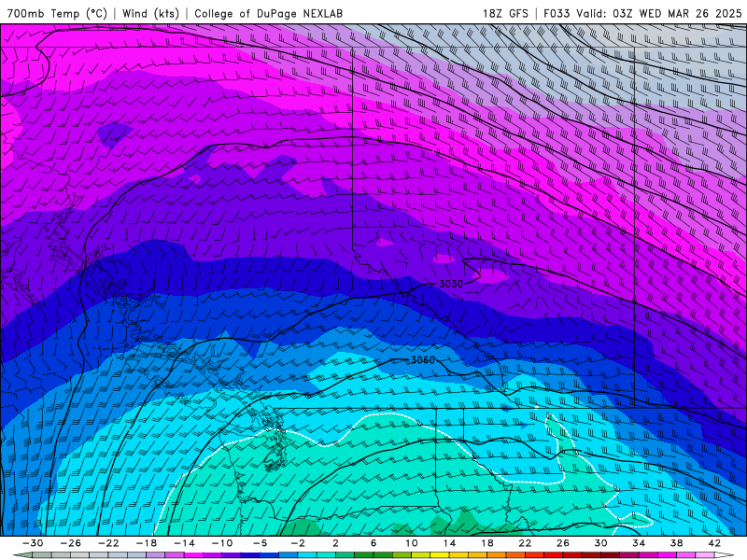Click the 26 colorbar tick label
Viewport: 747px width, 560px height.
tap(563, 543)
